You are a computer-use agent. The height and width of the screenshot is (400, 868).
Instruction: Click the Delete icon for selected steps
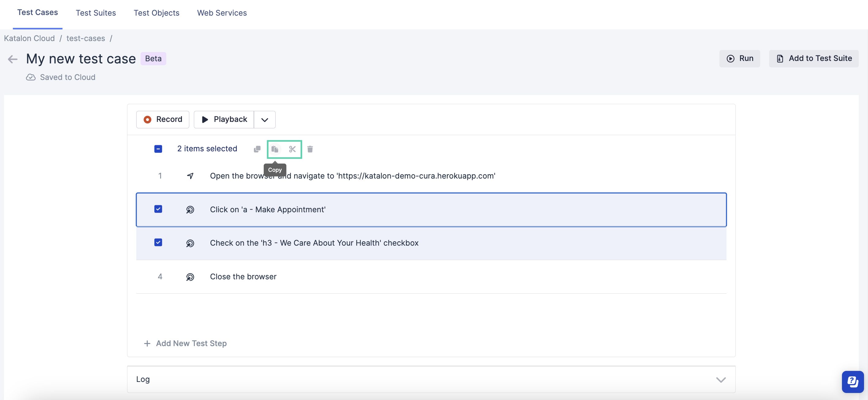point(309,149)
